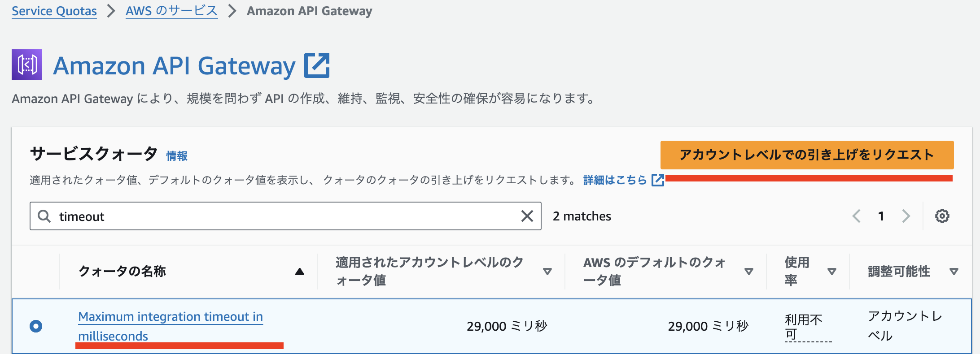This screenshot has width=980, height=354.
Task: Sort by AWS のデフォルトのクォータ値 column
Action: coord(748,272)
